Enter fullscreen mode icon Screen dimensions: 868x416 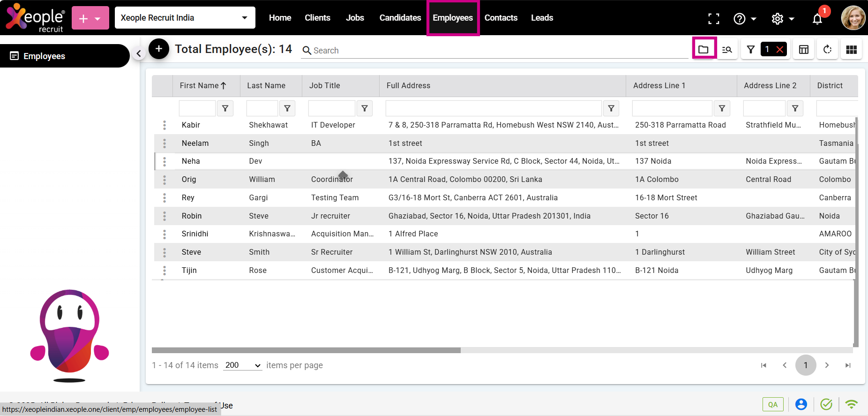(713, 19)
